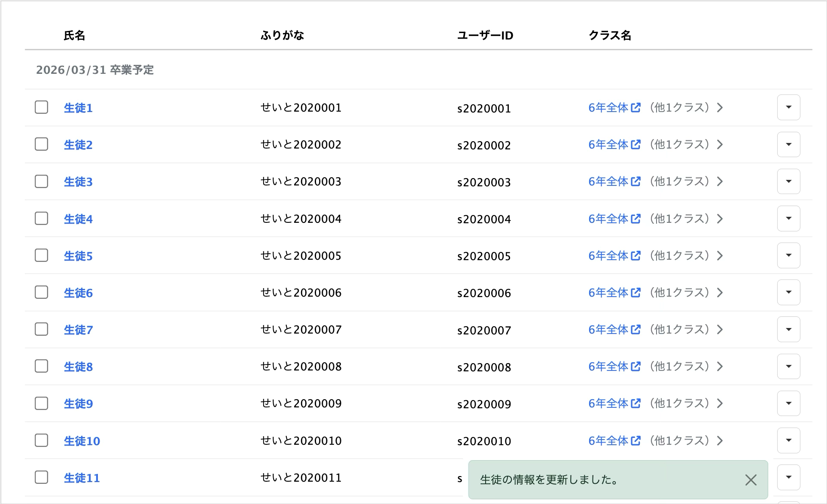The image size is (827, 504).
Task: Check the checkbox for 生徒1
Action: (41, 107)
